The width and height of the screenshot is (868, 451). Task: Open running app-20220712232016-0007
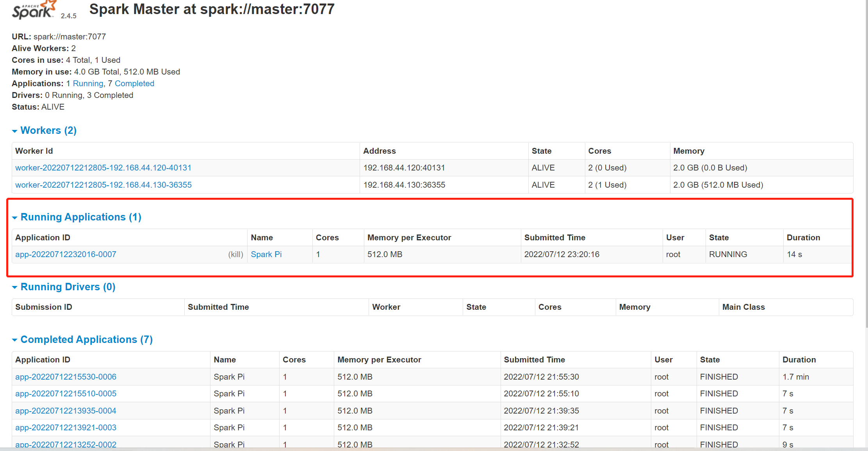pyautogui.click(x=66, y=254)
